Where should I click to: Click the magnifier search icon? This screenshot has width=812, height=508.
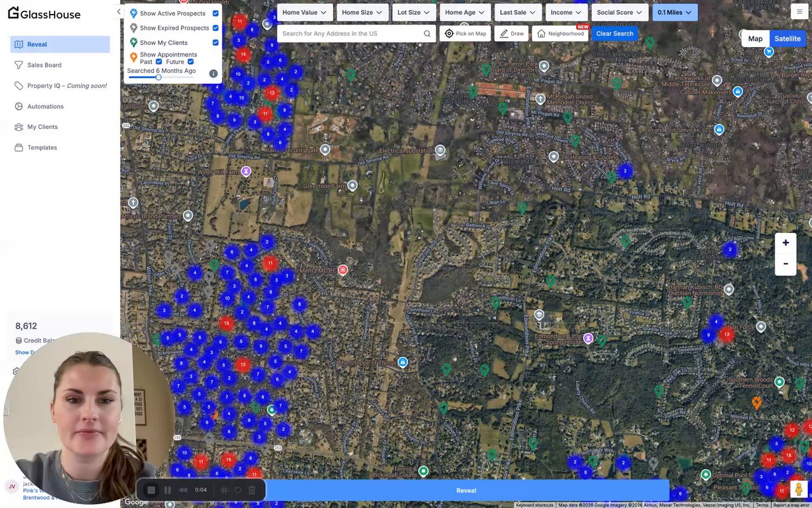pos(428,34)
